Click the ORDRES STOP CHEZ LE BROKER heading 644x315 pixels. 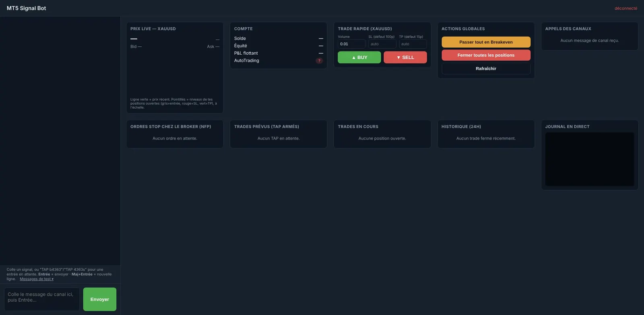coord(171,127)
